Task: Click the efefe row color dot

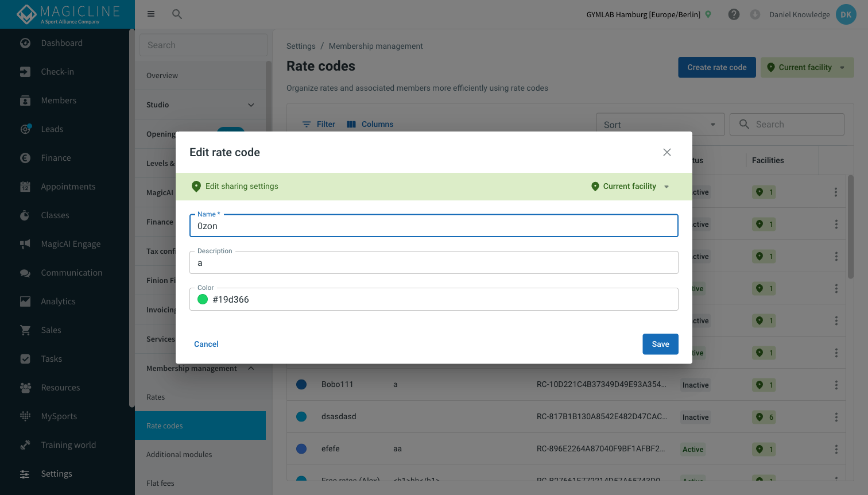Action: point(301,449)
